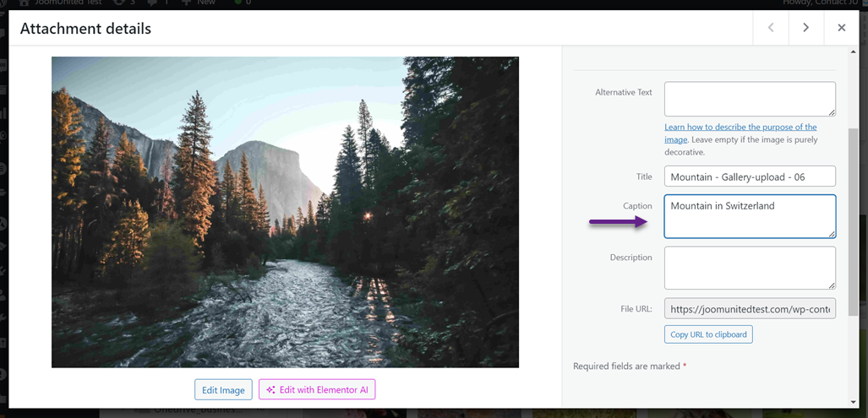The height and width of the screenshot is (418, 868).
Task: Click the Edit Image button
Action: coord(223,390)
